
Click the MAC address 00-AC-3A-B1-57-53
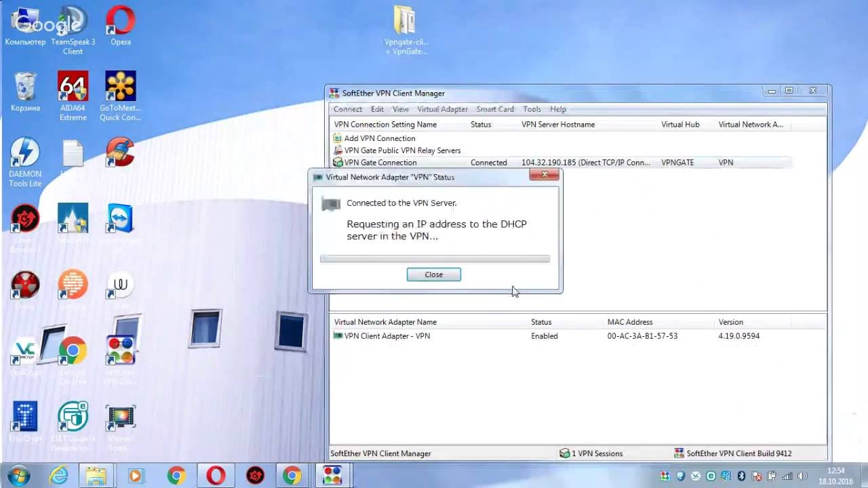coord(642,336)
